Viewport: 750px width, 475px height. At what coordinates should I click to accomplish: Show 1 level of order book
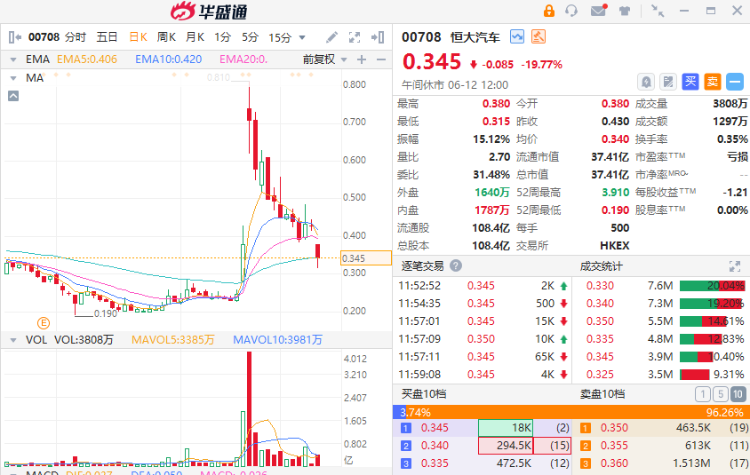point(703,394)
